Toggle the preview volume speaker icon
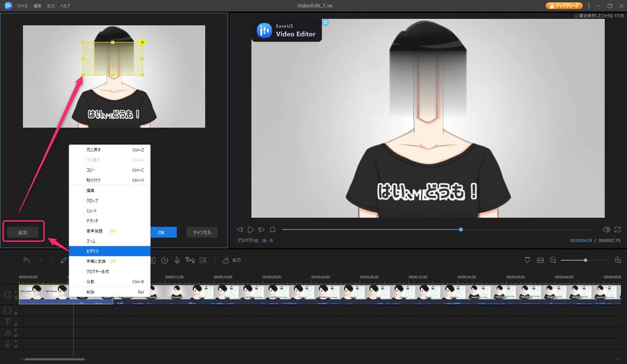 [x=606, y=229]
